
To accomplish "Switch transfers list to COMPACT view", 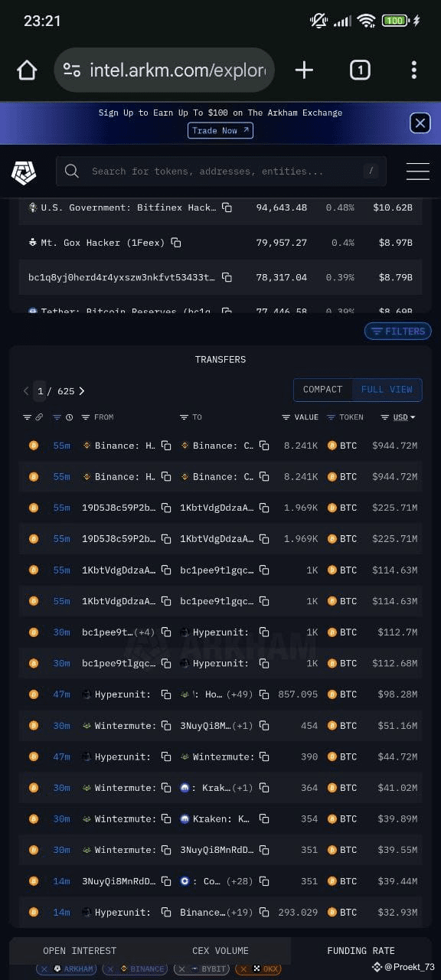I will pos(322,390).
